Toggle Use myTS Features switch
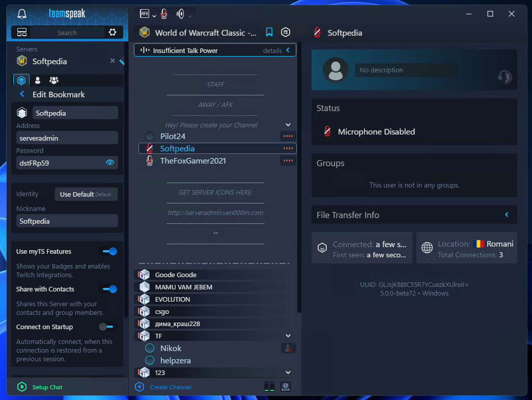 tap(109, 251)
